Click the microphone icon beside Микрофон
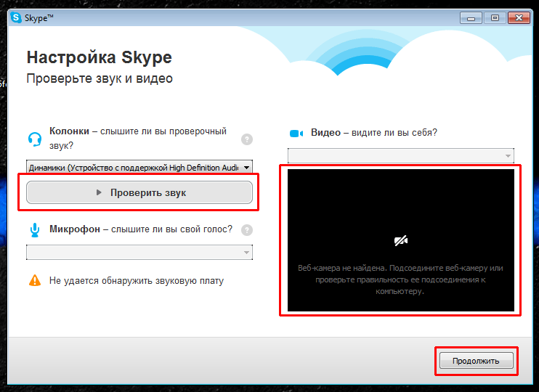539x392 pixels. tap(35, 230)
